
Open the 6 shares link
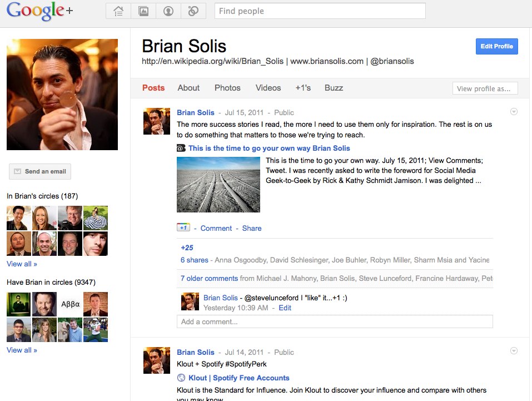(195, 260)
